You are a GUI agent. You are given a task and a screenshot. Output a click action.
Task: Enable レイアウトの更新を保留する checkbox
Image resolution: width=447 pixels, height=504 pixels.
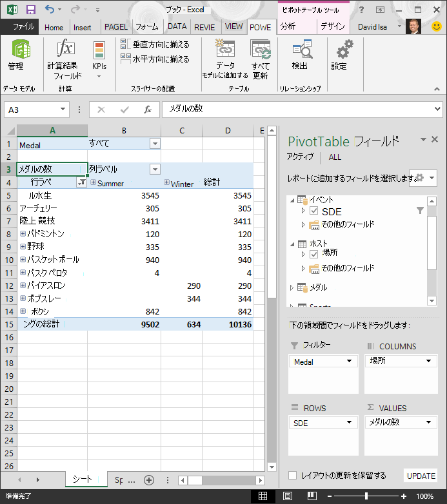[x=292, y=476]
